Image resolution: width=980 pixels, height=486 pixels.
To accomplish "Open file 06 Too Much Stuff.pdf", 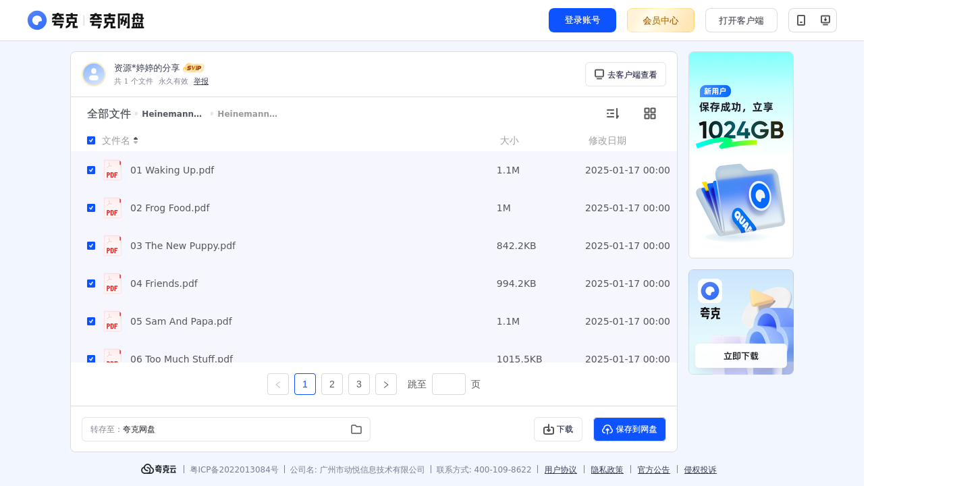I will [x=182, y=358].
